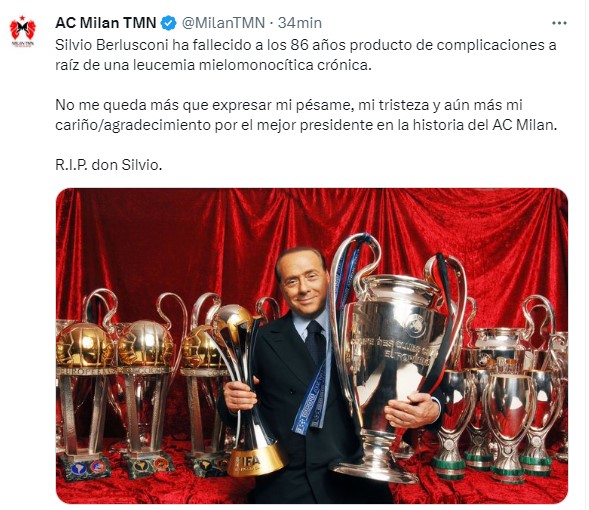
Task: Visit the @MilanTMN handle link
Action: coord(224,23)
